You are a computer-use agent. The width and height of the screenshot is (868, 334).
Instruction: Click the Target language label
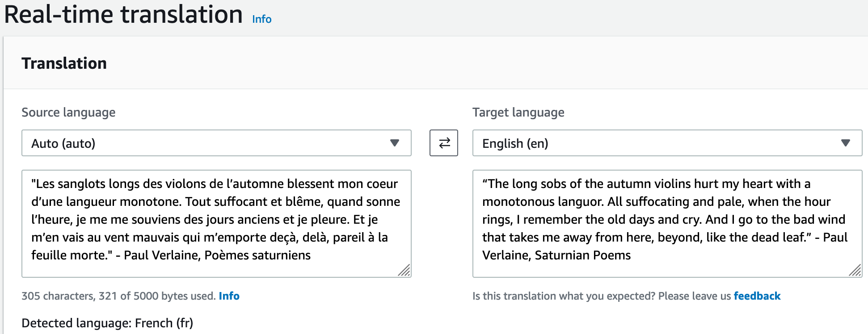click(518, 113)
